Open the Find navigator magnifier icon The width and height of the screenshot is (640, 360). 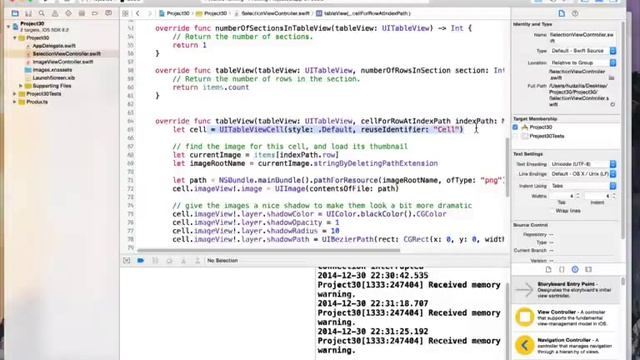coord(42,13)
